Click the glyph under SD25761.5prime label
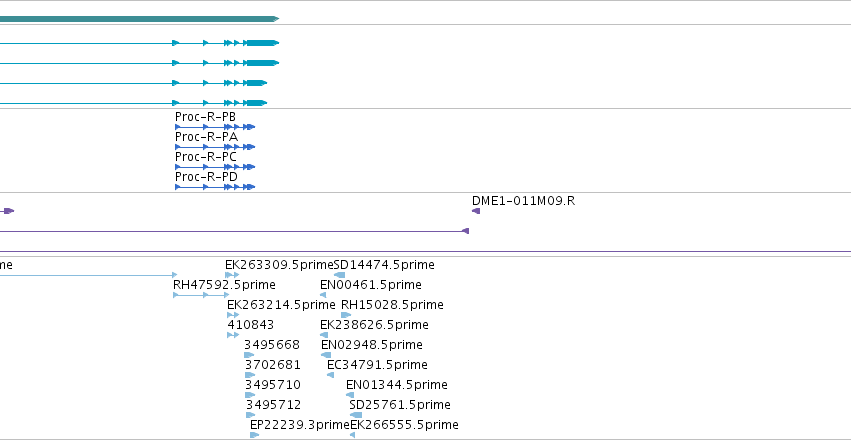Screen dimensions: 851x440 pos(355,415)
